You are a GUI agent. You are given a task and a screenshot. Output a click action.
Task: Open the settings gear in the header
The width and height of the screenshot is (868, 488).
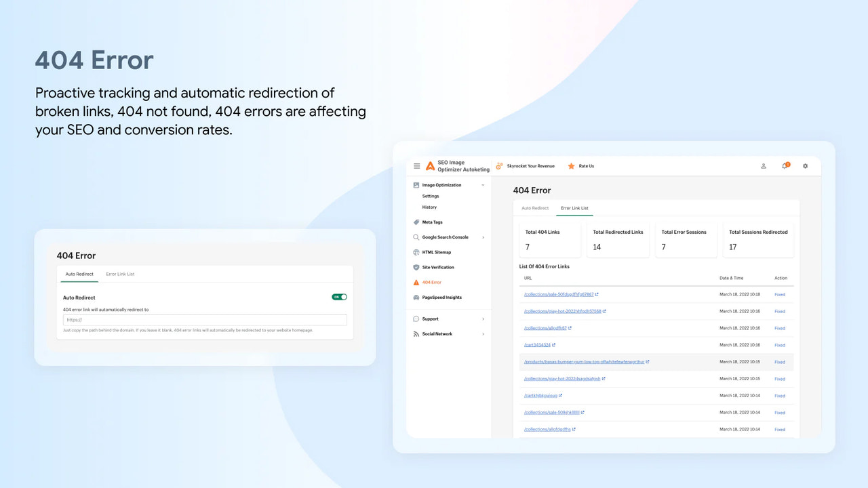click(x=805, y=165)
